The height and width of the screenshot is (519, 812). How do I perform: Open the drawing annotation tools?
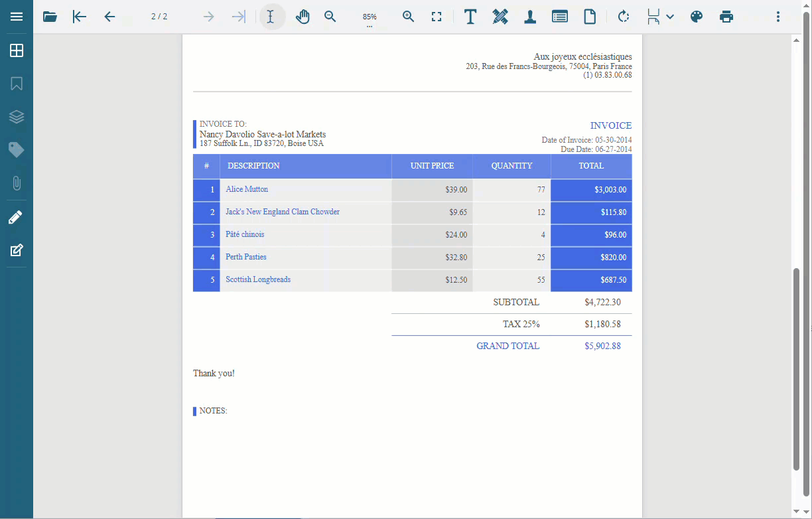(x=500, y=17)
